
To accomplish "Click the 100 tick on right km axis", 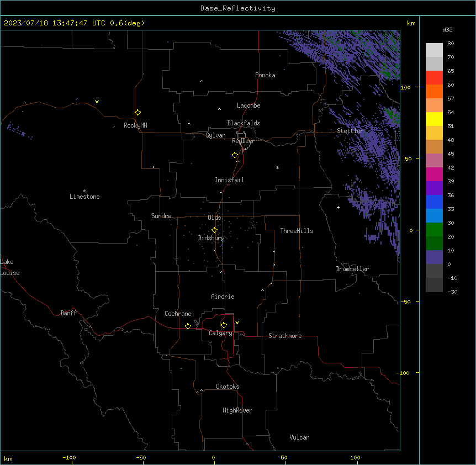I will coord(405,87).
